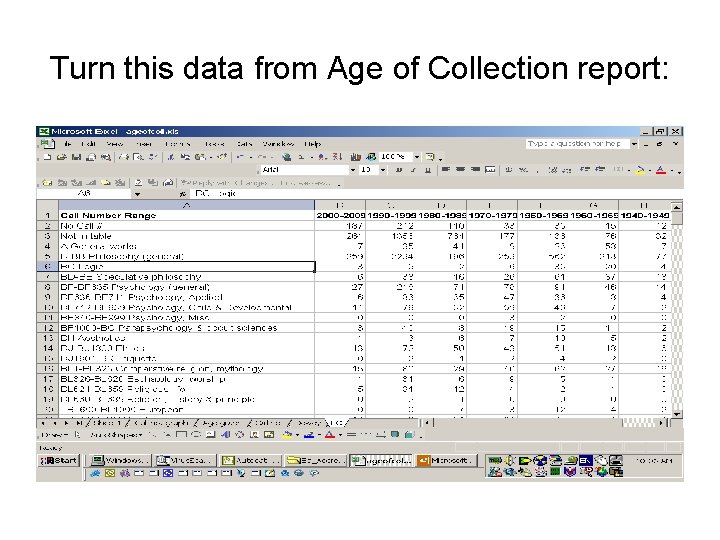Apply 3-D style from Drawing toolbar
720x540 pixels.
click(410, 434)
